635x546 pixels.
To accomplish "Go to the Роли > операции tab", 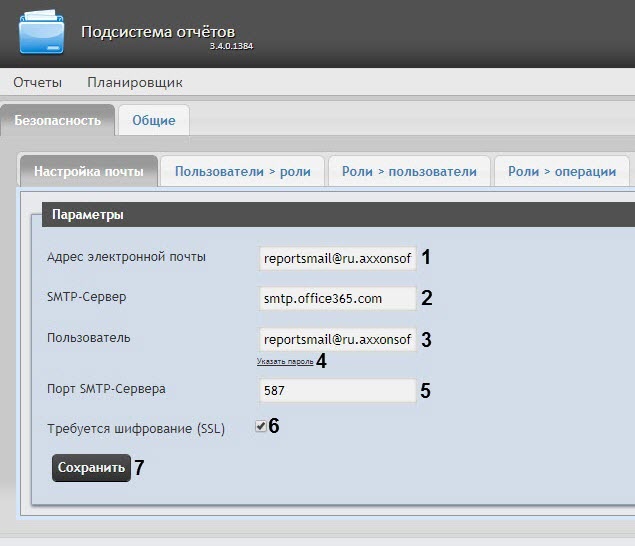I will [x=562, y=171].
